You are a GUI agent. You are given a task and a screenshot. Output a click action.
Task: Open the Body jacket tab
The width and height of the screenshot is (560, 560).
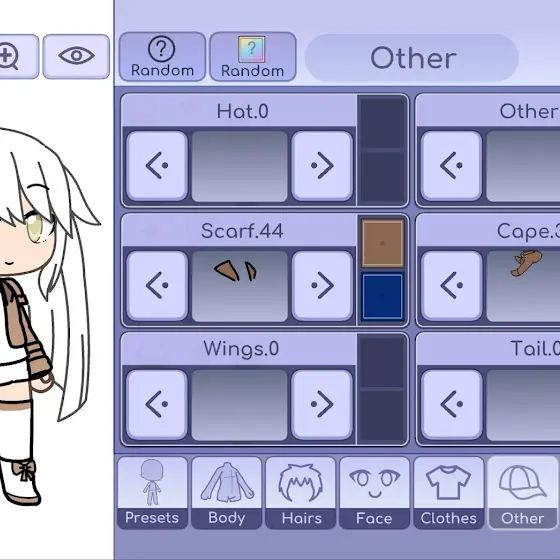point(226,492)
